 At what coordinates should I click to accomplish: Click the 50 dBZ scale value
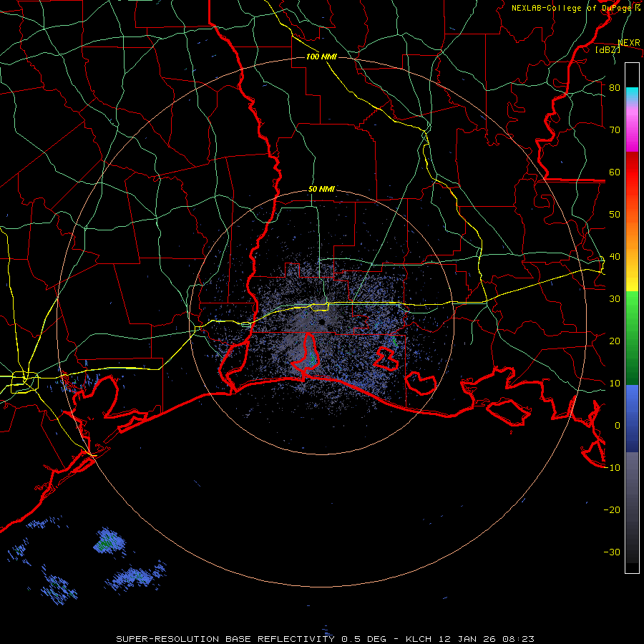point(615,215)
